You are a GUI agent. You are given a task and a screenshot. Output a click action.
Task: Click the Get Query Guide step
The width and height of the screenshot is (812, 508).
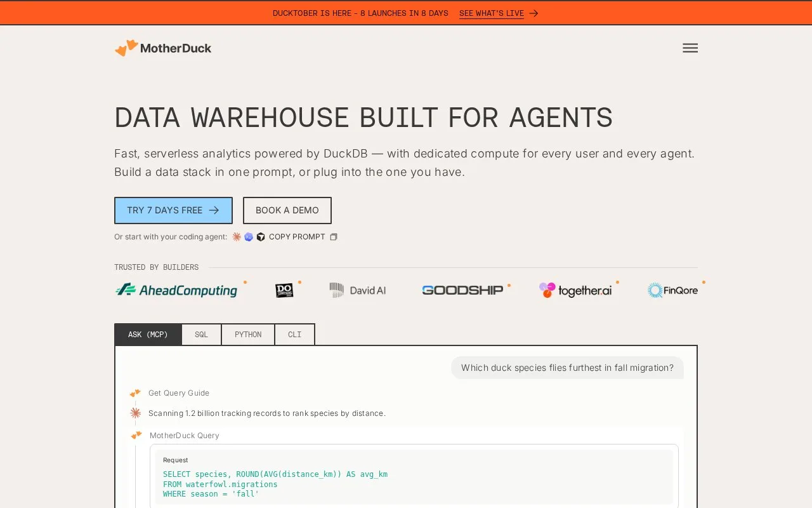pyautogui.click(x=179, y=393)
